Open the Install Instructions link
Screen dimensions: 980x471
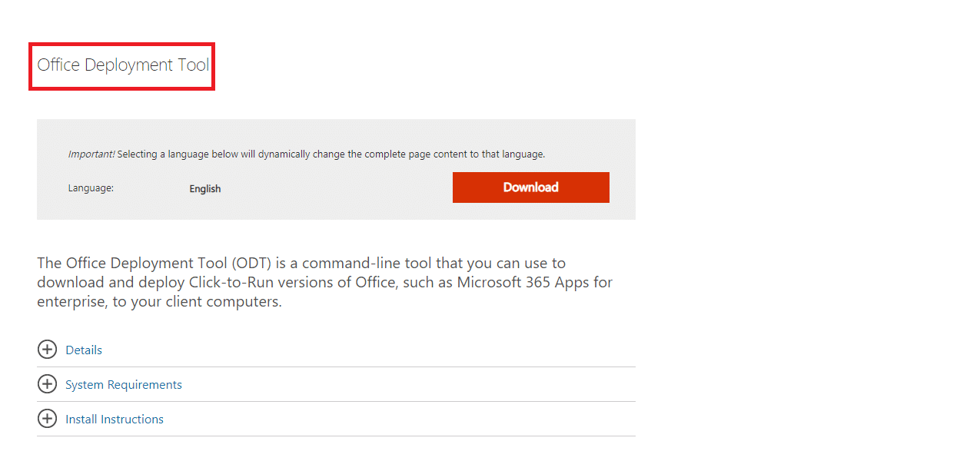click(115, 420)
